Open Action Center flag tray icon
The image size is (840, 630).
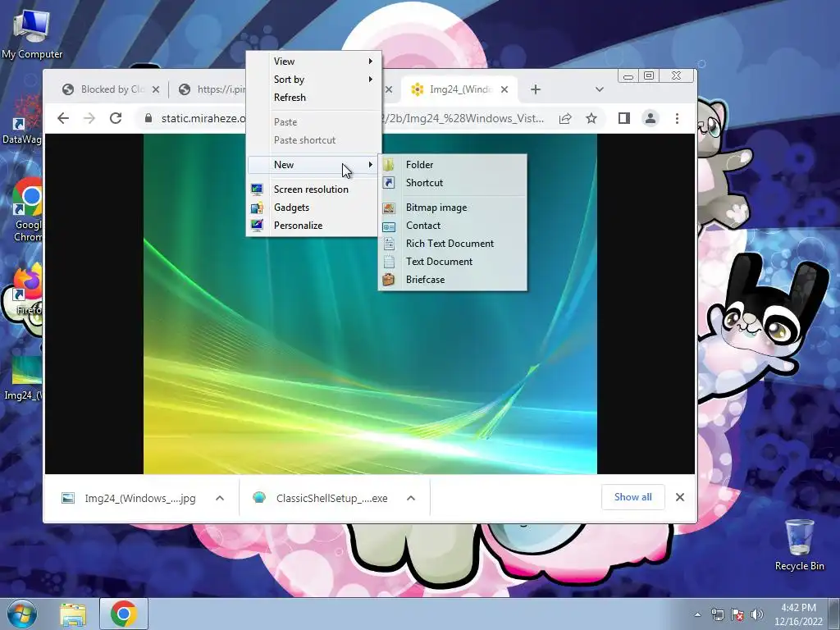pos(737,614)
